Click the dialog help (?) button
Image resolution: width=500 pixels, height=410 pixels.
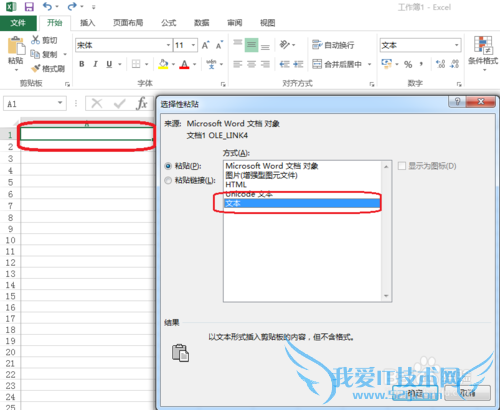[x=457, y=102]
